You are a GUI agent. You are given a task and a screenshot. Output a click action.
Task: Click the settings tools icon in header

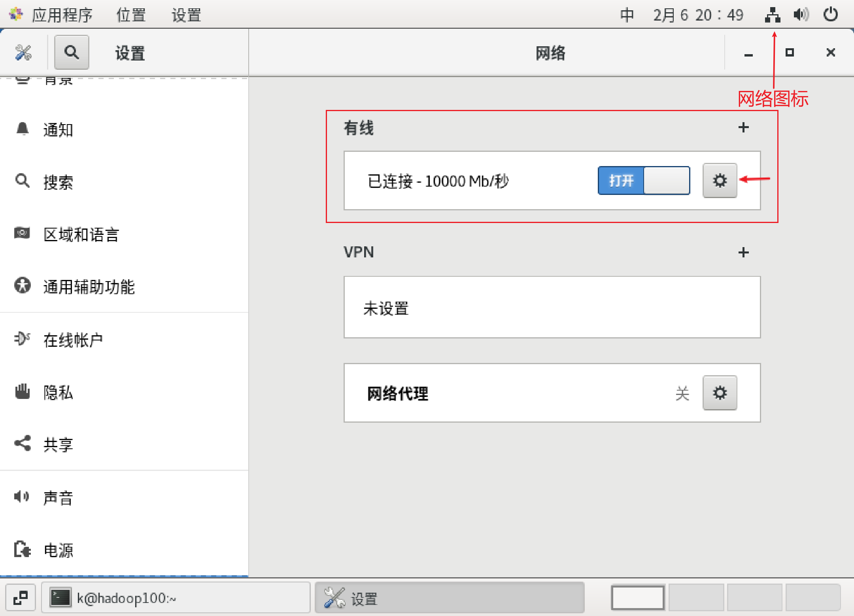[x=23, y=52]
